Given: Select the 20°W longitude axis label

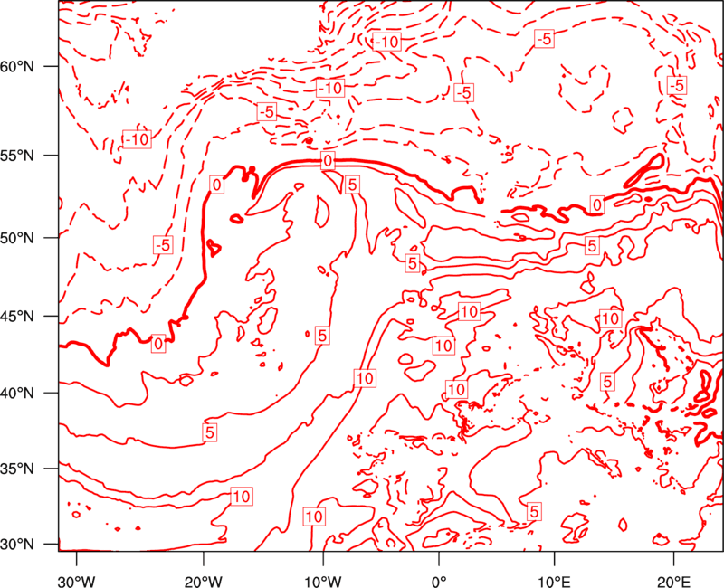Looking at the screenshot, I should pos(203,582).
